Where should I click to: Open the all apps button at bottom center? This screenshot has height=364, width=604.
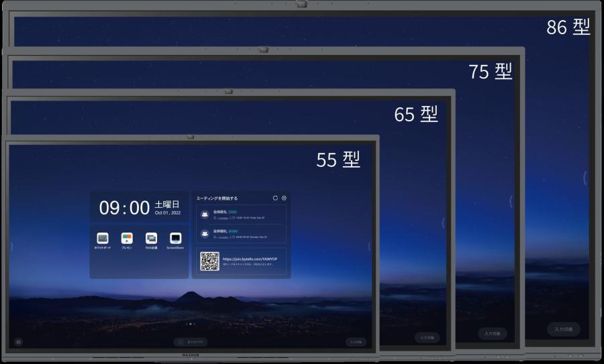191,342
